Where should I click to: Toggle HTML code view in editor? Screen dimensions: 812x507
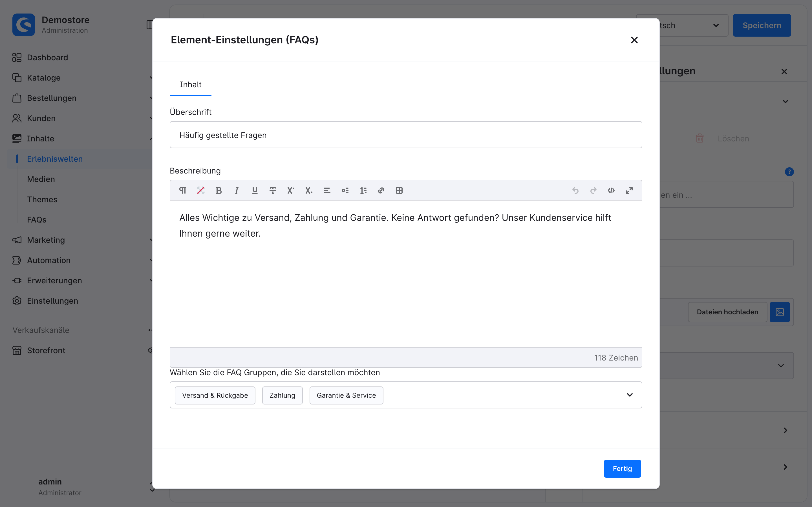point(611,190)
